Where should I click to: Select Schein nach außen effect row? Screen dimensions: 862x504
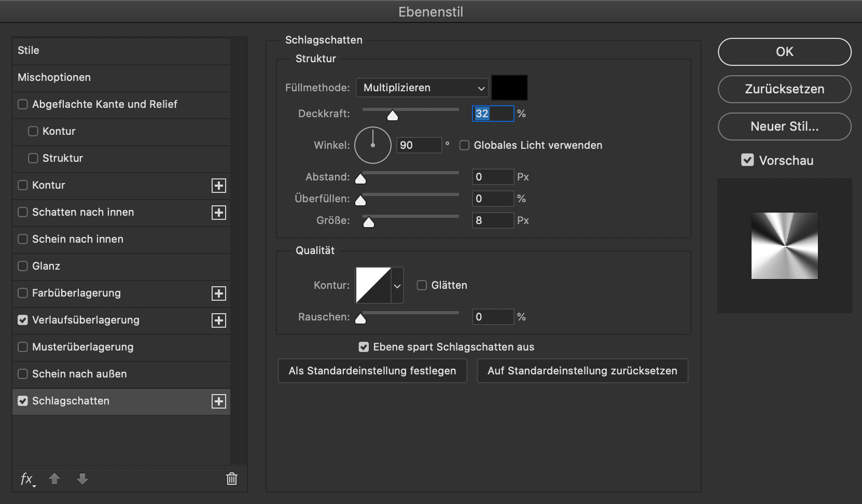pyautogui.click(x=121, y=374)
